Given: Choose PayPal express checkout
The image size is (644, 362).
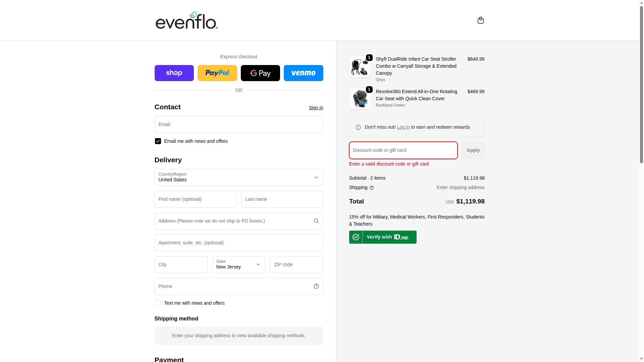Looking at the screenshot, I should (217, 73).
